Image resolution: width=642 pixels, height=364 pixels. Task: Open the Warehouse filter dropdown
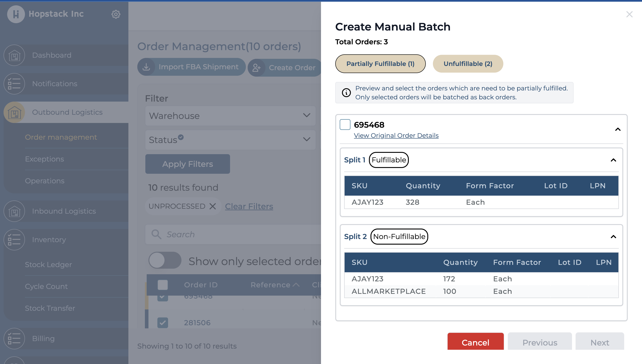pos(230,116)
